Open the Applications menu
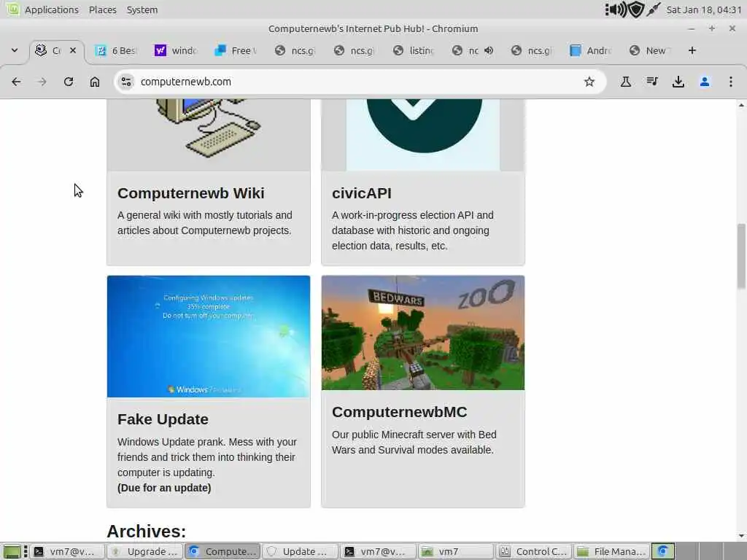 (52, 9)
